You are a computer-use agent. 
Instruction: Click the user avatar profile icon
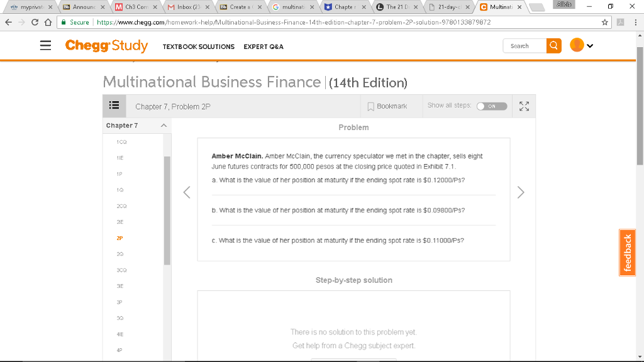point(577,46)
